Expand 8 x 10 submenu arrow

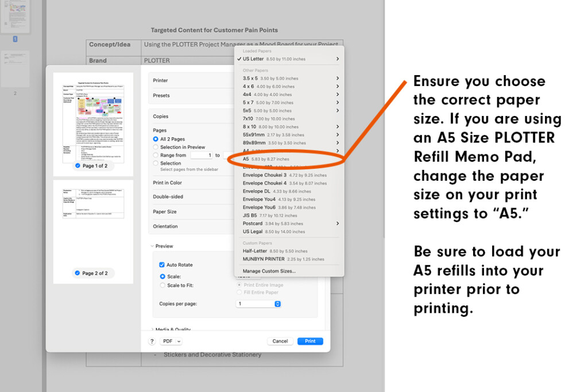[x=338, y=127]
